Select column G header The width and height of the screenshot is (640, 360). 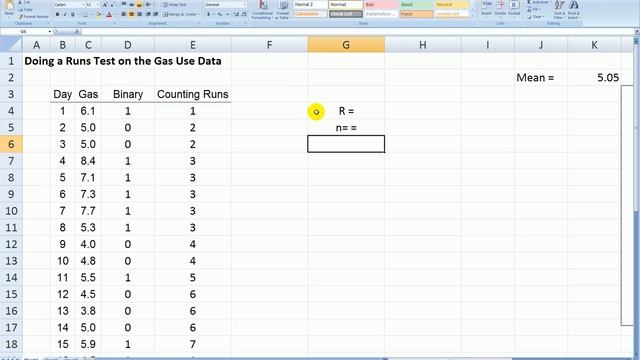click(346, 44)
